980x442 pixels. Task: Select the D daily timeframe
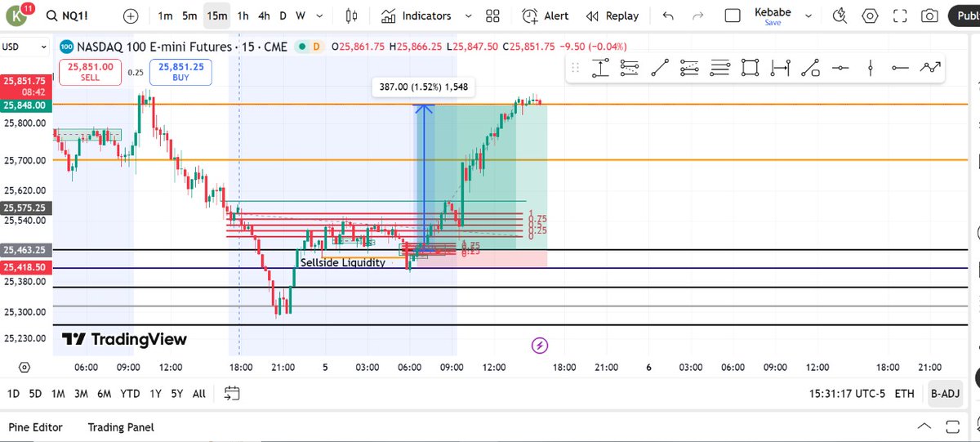(x=283, y=16)
